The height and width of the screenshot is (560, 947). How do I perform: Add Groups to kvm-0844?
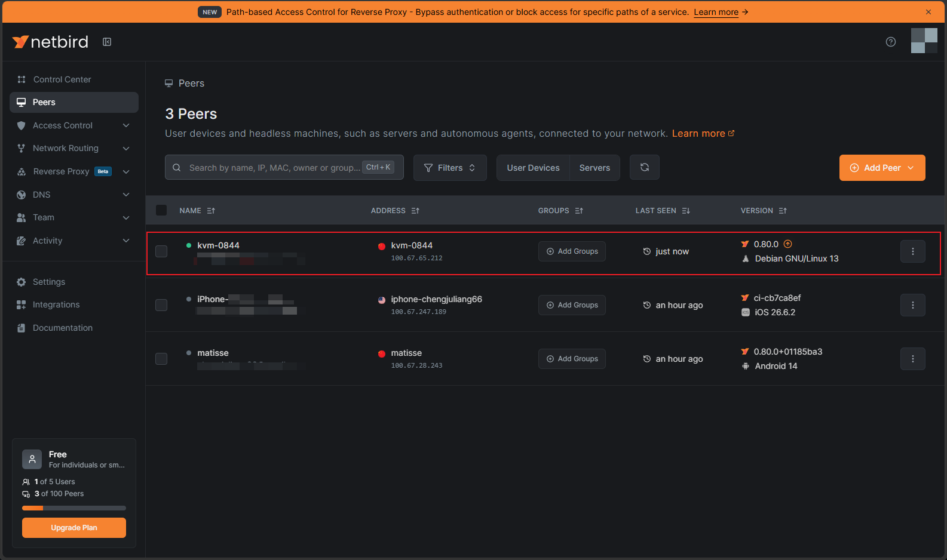pos(572,251)
